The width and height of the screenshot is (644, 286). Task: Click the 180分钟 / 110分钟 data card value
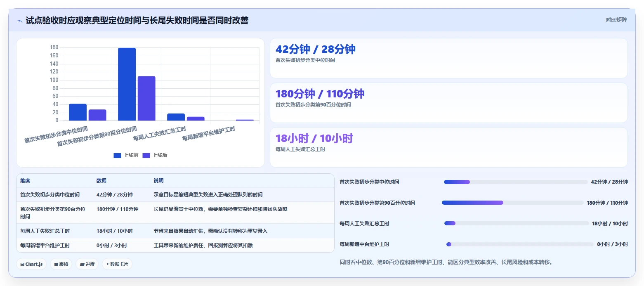(x=320, y=94)
